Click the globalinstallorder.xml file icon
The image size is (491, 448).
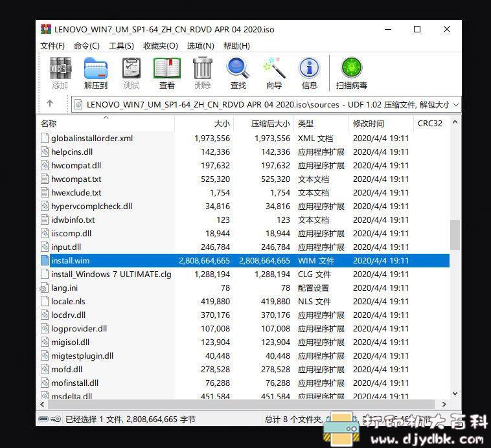[x=45, y=138]
